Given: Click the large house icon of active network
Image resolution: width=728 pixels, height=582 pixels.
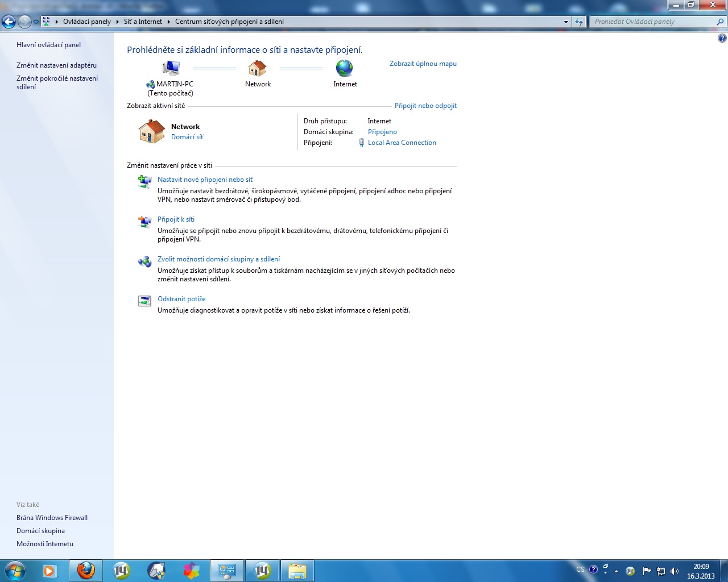Looking at the screenshot, I should point(152,131).
